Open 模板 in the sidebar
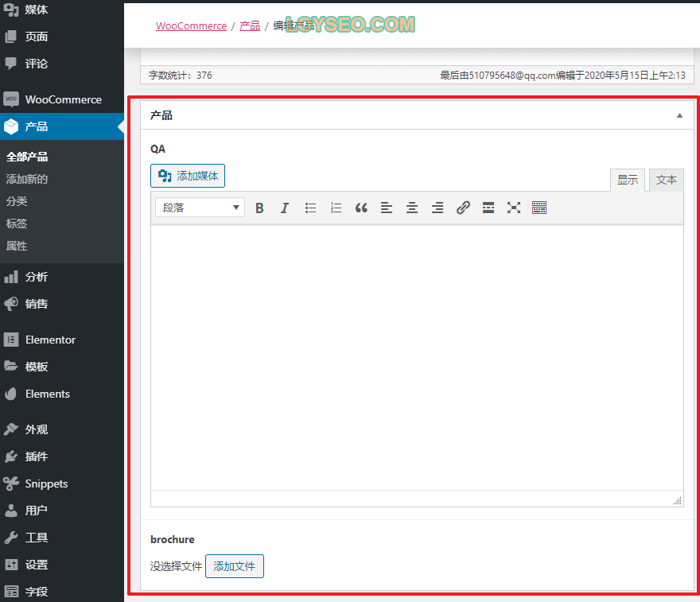The image size is (700, 602). point(62,367)
